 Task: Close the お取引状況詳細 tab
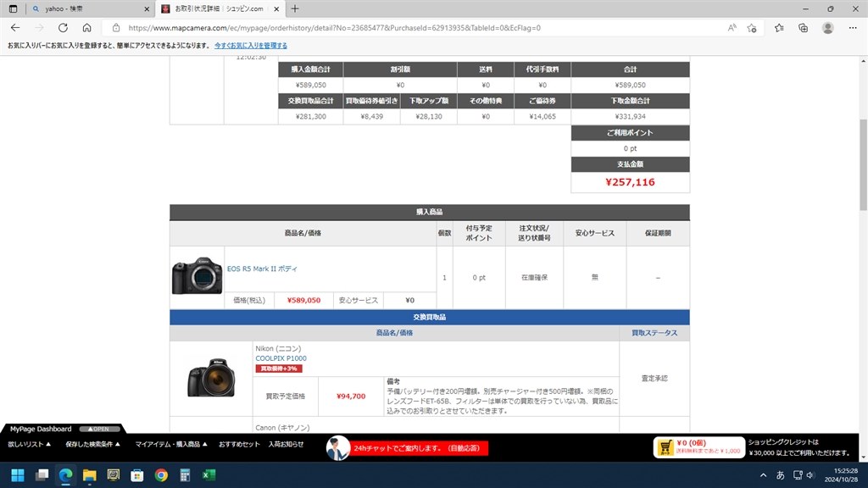coord(276,8)
